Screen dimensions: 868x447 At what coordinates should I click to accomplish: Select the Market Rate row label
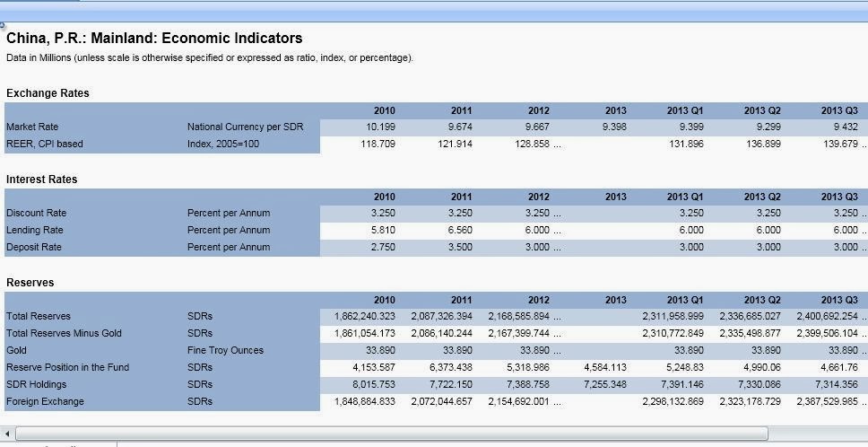coord(32,127)
